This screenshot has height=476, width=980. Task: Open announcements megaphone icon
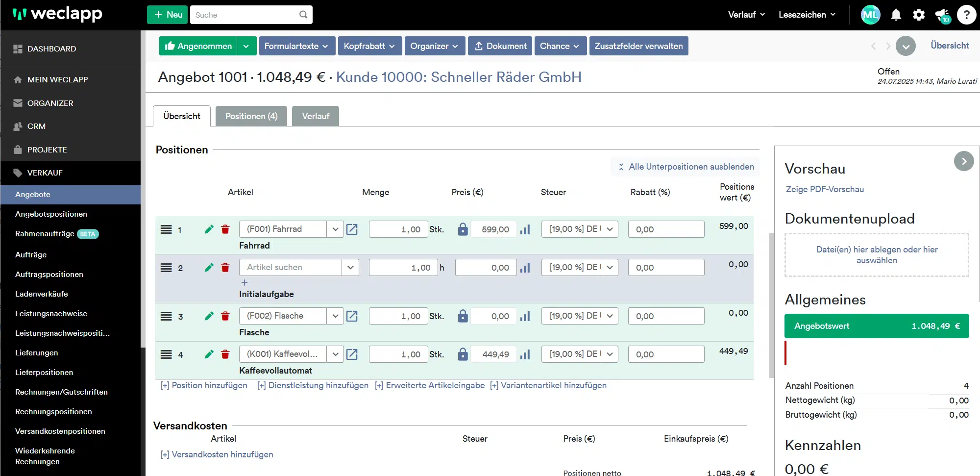point(942,15)
